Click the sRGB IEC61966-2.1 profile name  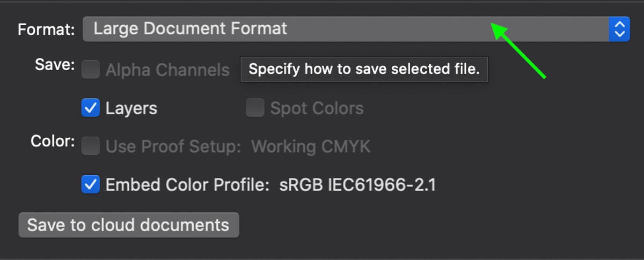[357, 185]
